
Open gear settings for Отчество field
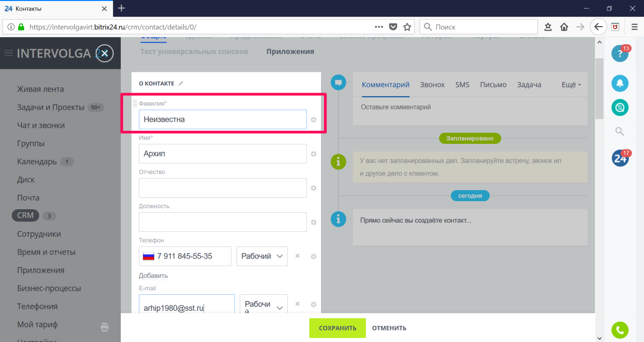313,188
